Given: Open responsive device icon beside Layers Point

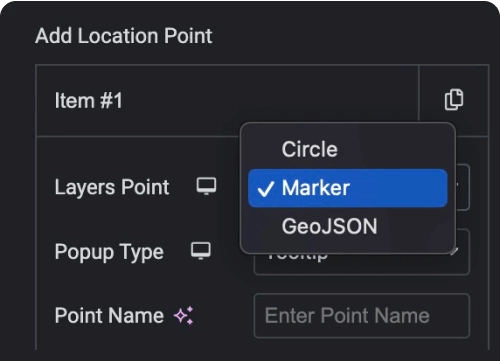Looking at the screenshot, I should (206, 186).
